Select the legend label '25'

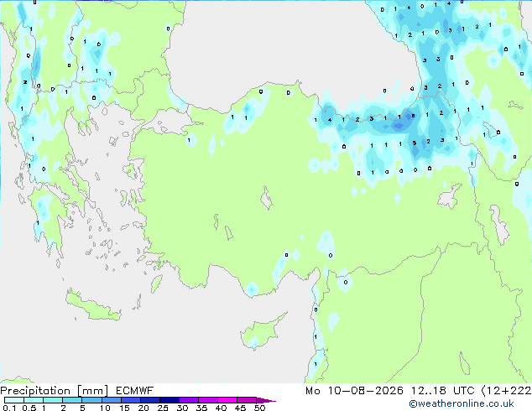(163, 408)
